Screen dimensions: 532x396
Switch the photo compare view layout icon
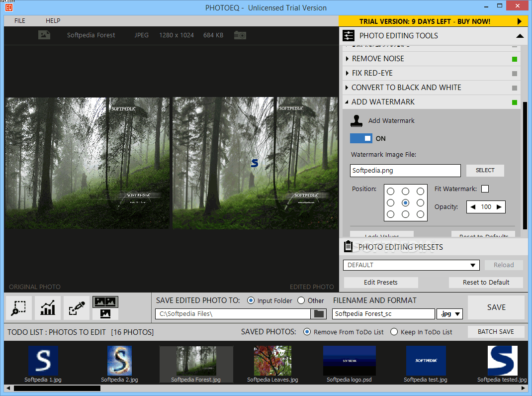pos(105,308)
